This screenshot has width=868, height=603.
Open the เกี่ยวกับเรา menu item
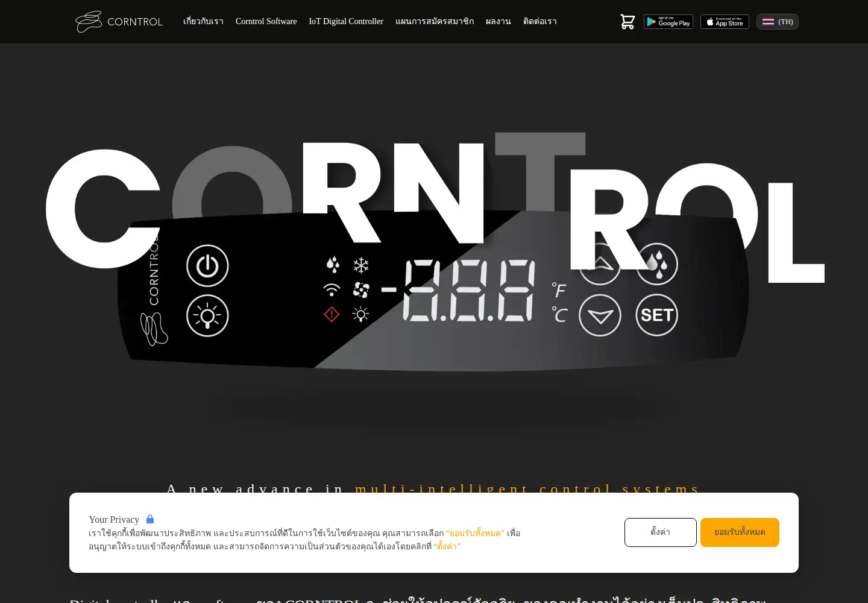pos(203,21)
